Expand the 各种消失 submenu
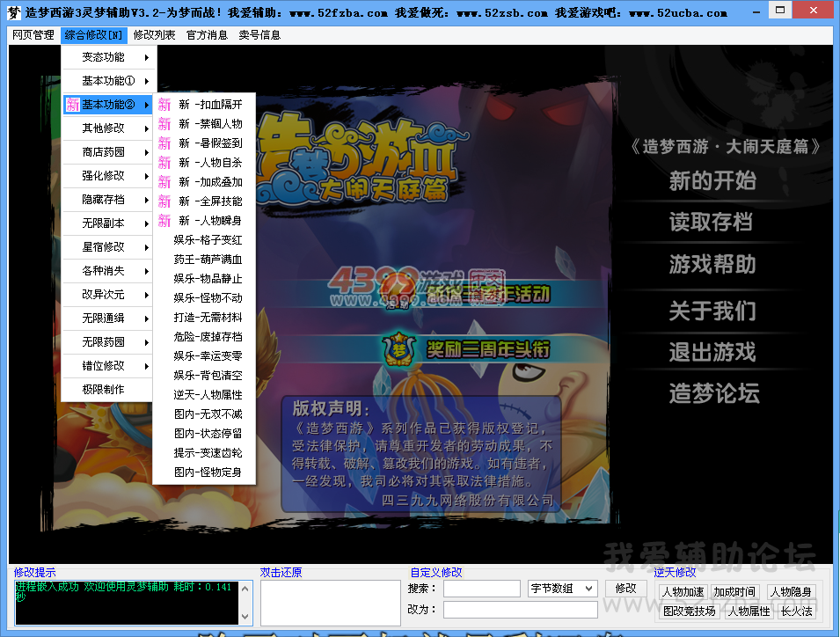This screenshot has height=637, width=840. (109, 271)
